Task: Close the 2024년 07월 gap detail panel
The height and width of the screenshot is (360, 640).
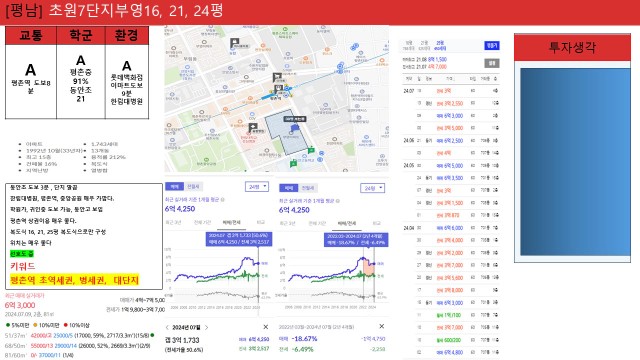Action: point(266,327)
